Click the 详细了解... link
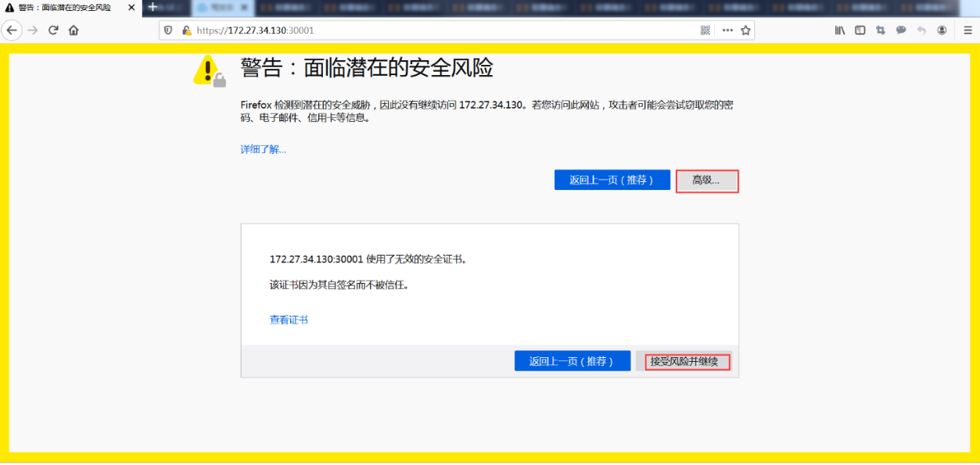This screenshot has height=465, width=980. [x=264, y=149]
